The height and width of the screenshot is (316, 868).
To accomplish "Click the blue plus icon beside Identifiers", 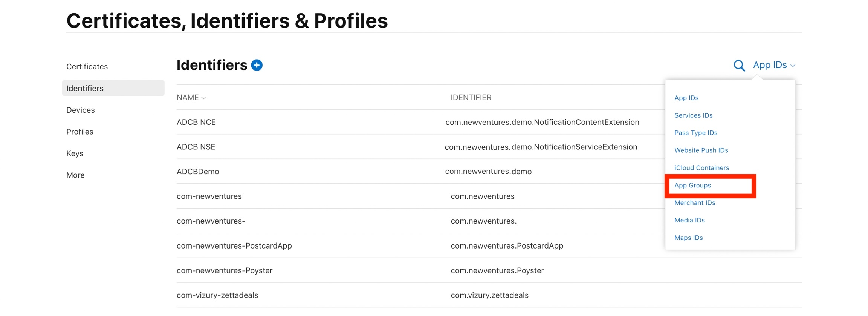I will coord(257,65).
